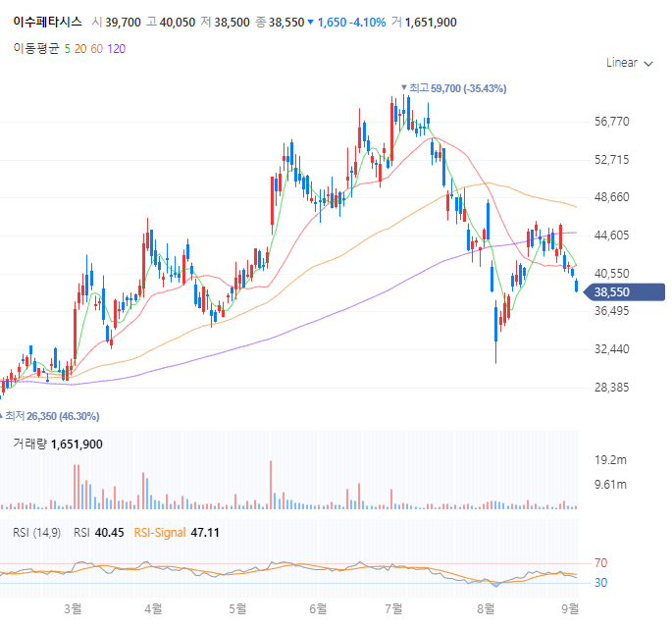Click the 최저 26,350 low marker
The width and height of the screenshot is (672, 628).
[x=50, y=416]
